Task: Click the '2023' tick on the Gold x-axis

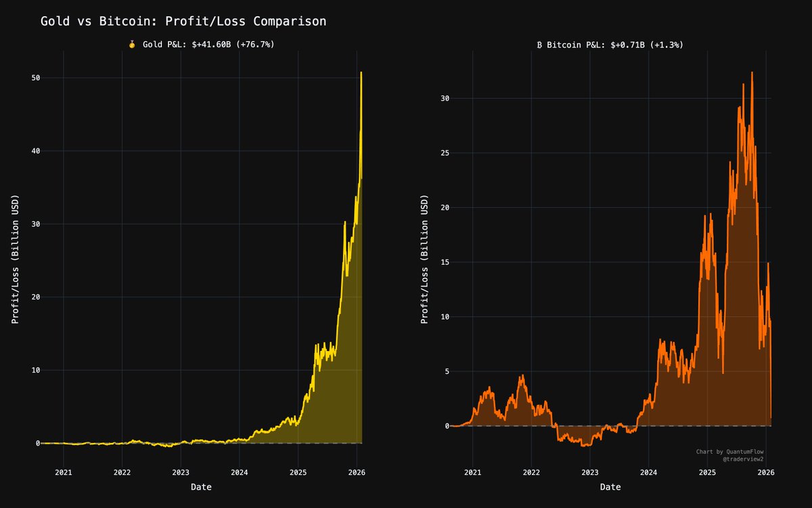Action: pyautogui.click(x=181, y=471)
